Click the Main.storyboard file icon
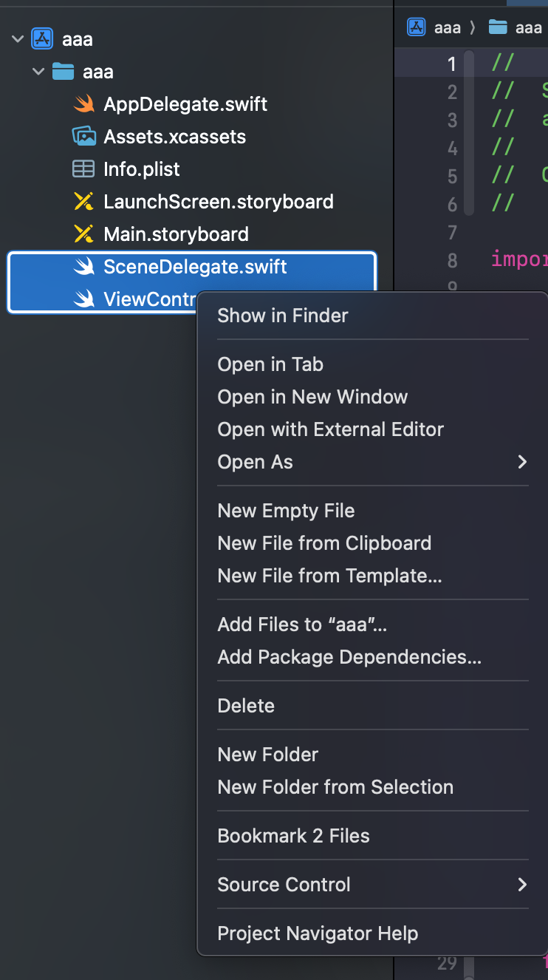This screenshot has width=548, height=980. coord(84,234)
